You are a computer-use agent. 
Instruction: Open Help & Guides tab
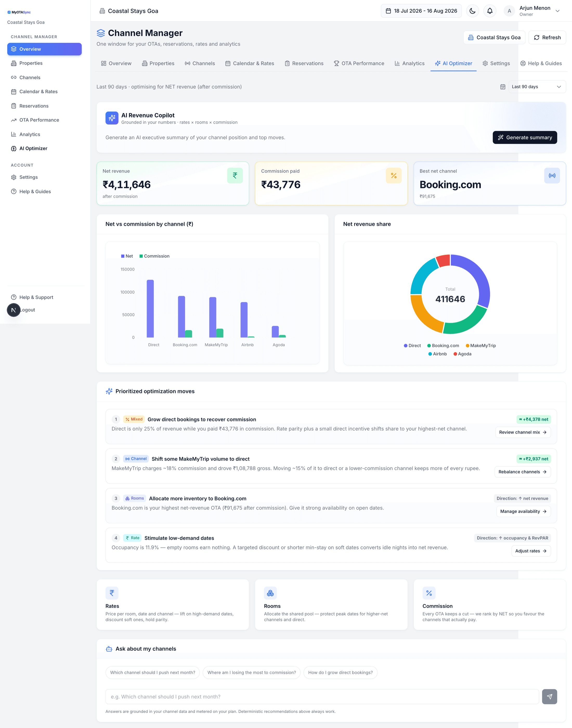pos(541,63)
